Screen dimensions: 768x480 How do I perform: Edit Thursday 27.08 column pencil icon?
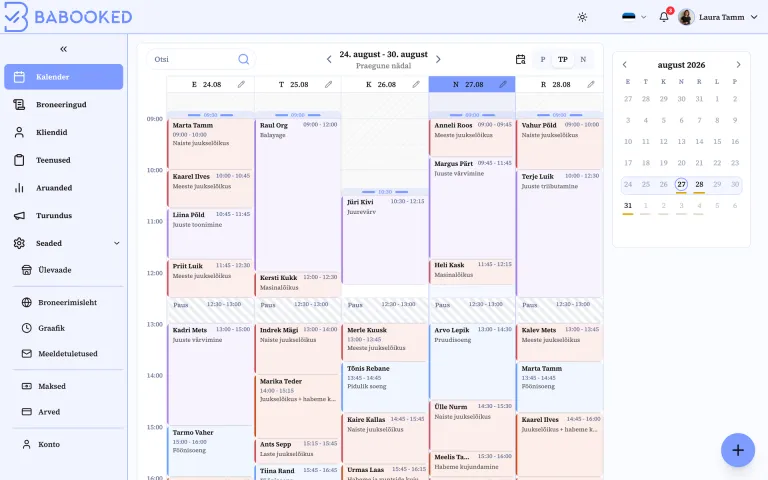pyautogui.click(x=503, y=84)
